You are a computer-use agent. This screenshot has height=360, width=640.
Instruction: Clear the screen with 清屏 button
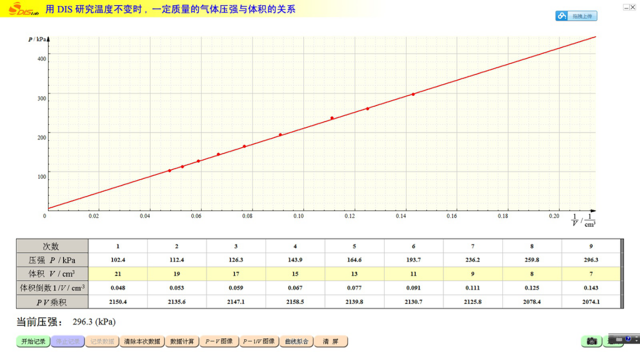pyautogui.click(x=331, y=341)
